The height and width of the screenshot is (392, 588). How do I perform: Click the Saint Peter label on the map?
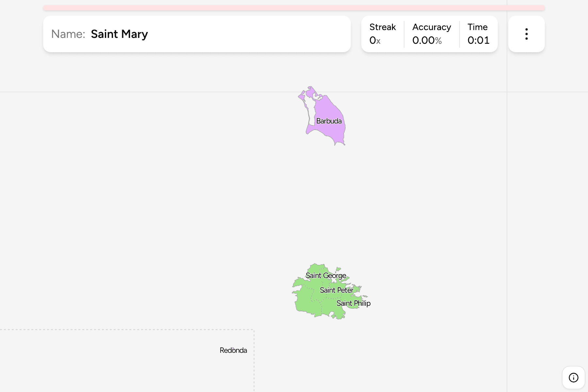[x=336, y=290]
